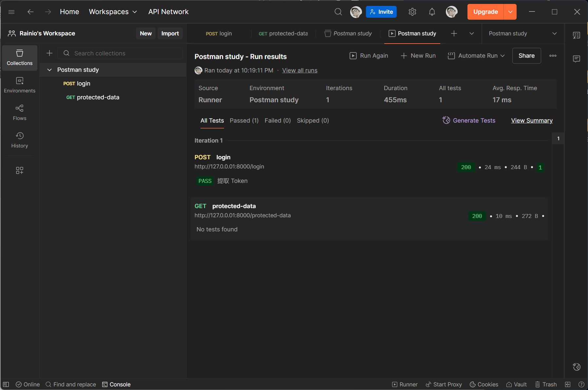
Task: Select the Skipped (0) filter tab
Action: coord(313,121)
